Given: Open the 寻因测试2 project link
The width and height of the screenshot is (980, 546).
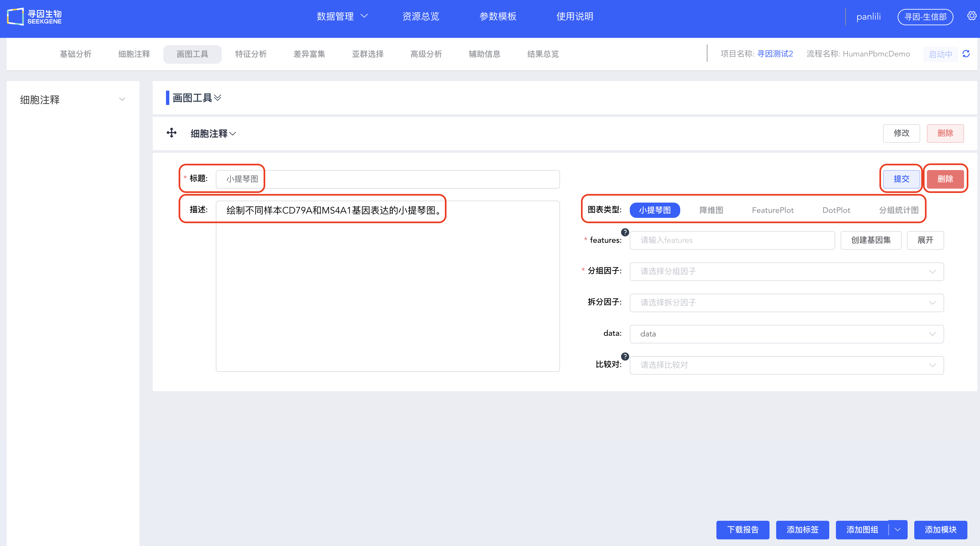Looking at the screenshot, I should tap(775, 54).
